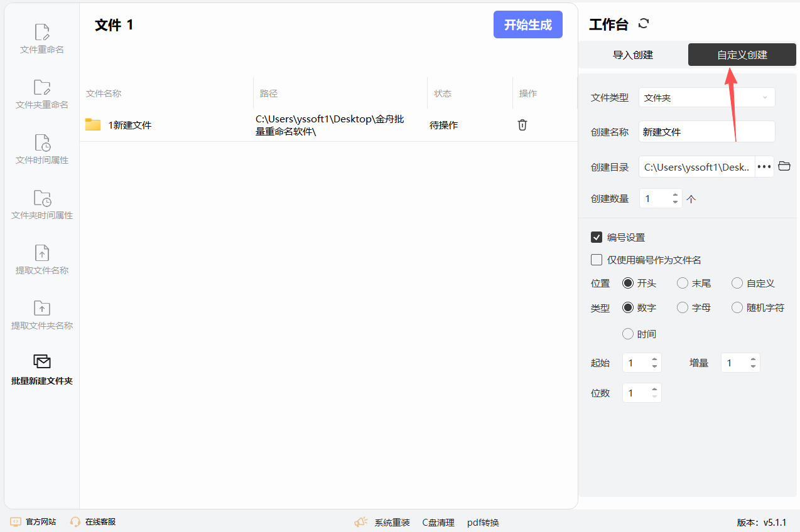Open the 文件夹重命名 sidebar tool
The width and height of the screenshot is (800, 532).
(42, 94)
